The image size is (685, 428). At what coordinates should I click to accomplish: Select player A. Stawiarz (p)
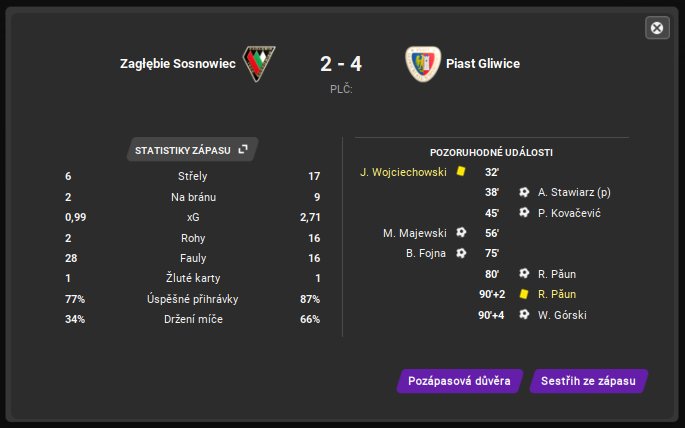(573, 192)
